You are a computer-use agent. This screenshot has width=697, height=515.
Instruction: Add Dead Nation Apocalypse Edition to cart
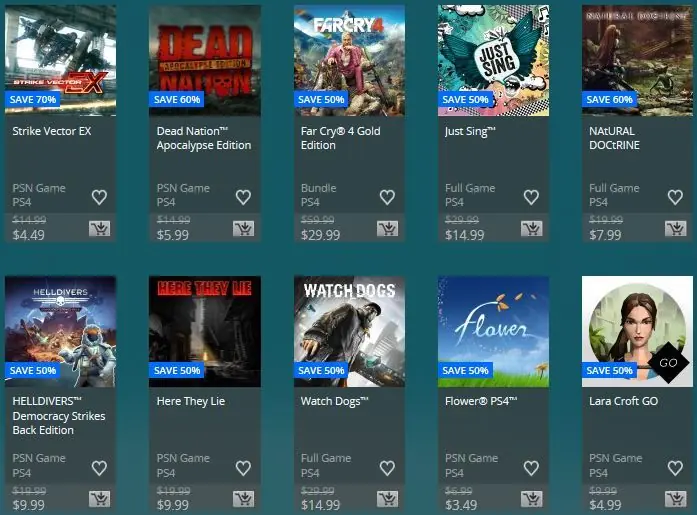244,228
